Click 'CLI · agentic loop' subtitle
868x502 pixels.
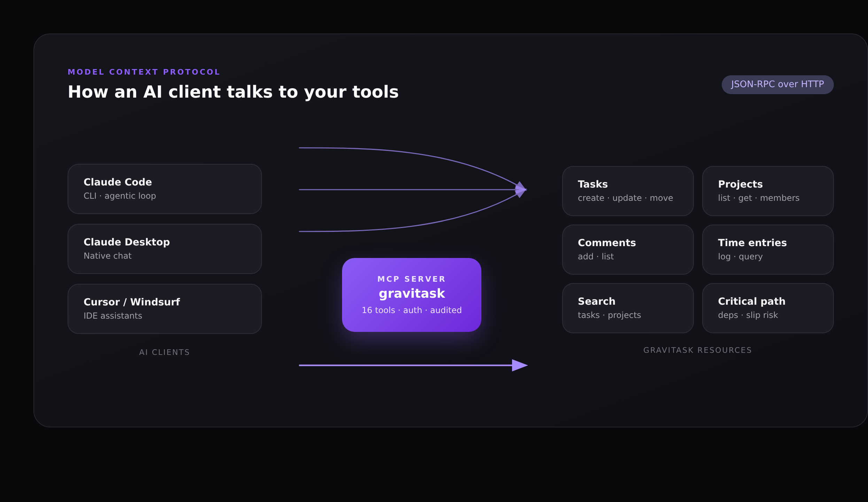point(120,196)
